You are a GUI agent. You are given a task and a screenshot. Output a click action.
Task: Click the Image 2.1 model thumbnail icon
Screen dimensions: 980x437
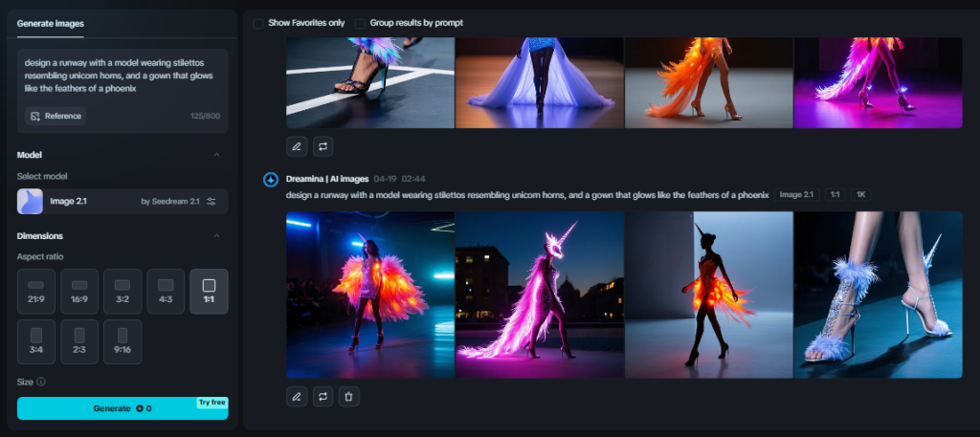click(30, 201)
